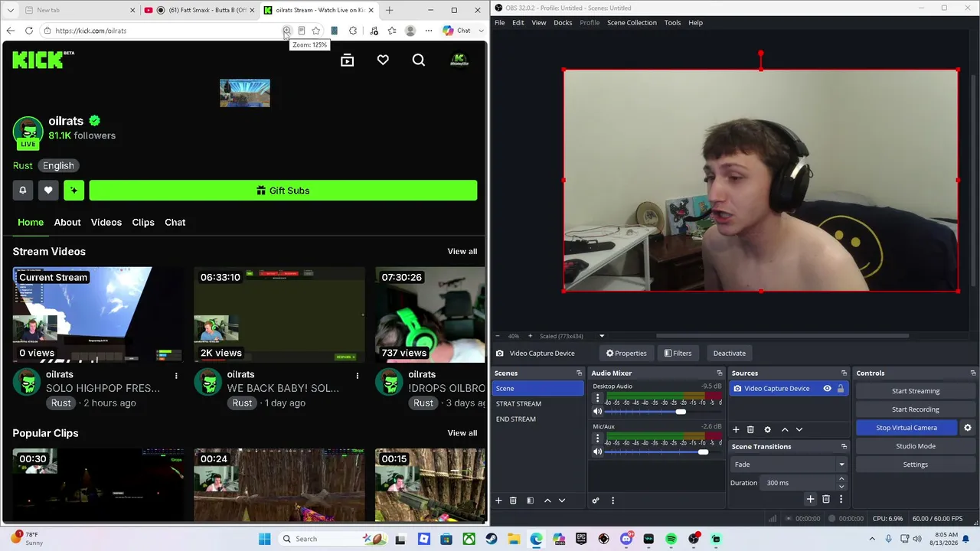Open OBS Tools menu
The width and height of the screenshot is (980, 551).
coord(672,23)
